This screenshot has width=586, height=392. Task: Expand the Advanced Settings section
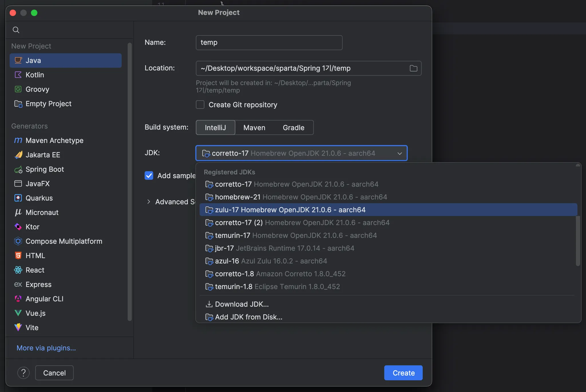pos(149,202)
